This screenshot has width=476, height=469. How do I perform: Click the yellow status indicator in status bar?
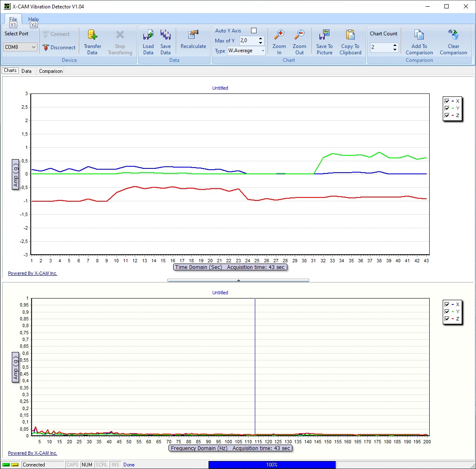pyautogui.click(x=15, y=465)
